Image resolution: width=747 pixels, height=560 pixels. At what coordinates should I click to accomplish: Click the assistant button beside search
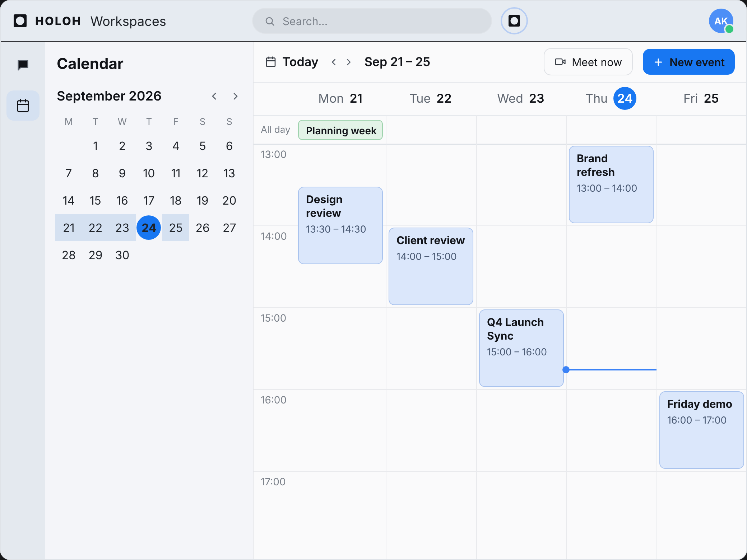pos(514,21)
